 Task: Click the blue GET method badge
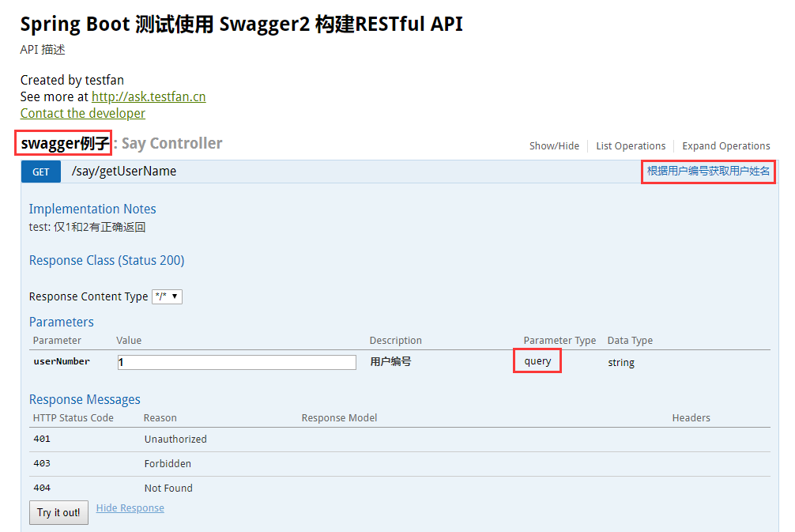[x=41, y=172]
